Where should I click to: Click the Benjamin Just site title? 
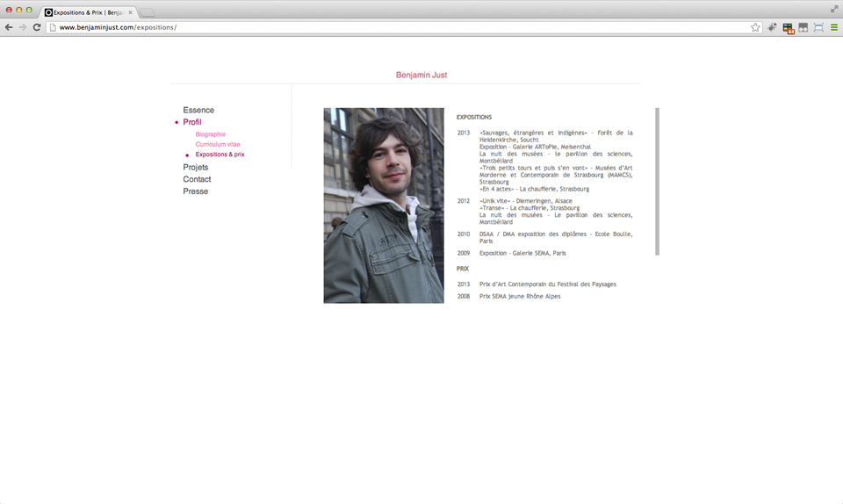point(421,76)
